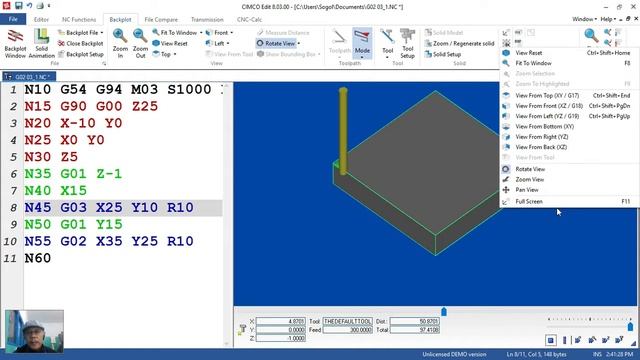The image size is (640, 360).
Task: Click Close Backplot
Action: (x=80, y=43)
